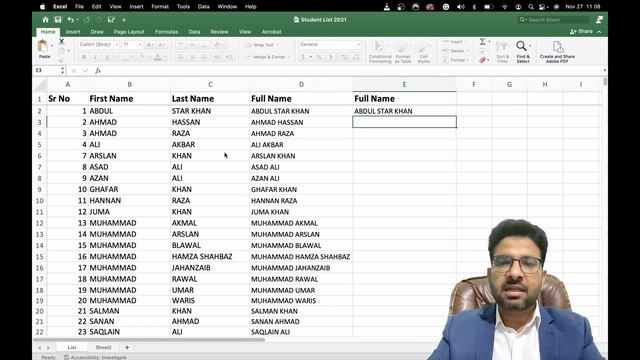Select row 12 header
640x360 pixels.
[40, 223]
